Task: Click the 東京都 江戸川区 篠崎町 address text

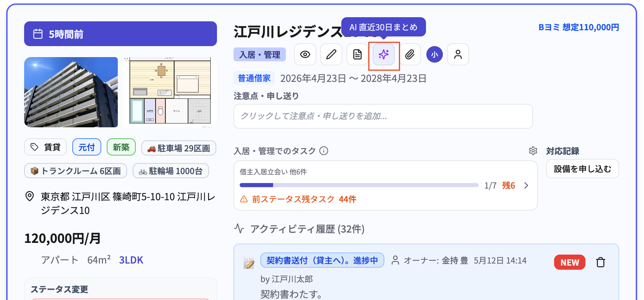Action: 128,203
